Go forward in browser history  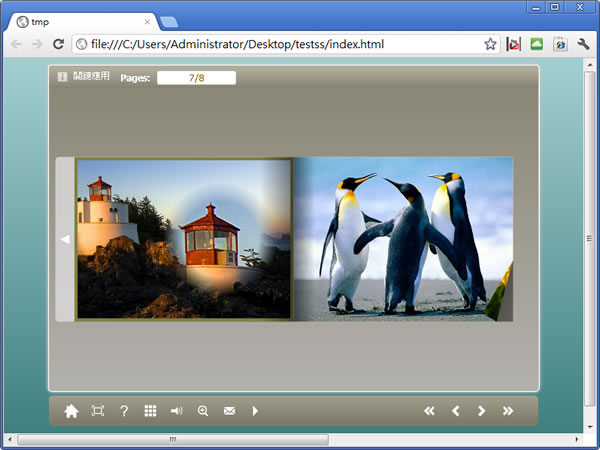pos(37,44)
